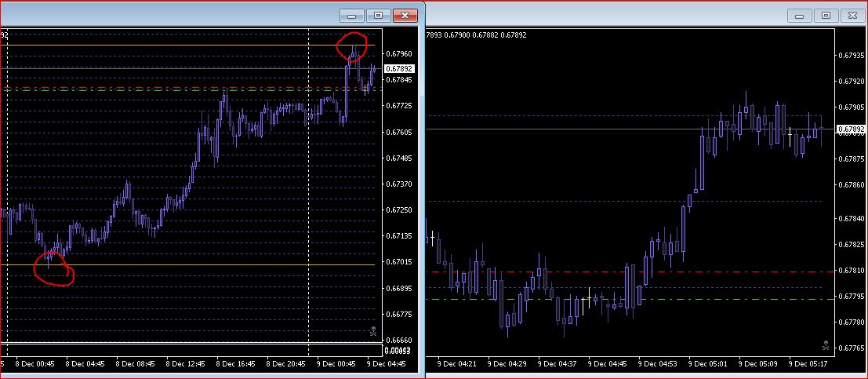Click price level 0.66895 on left axis
Screen dimensions: 868x379
coord(398,288)
